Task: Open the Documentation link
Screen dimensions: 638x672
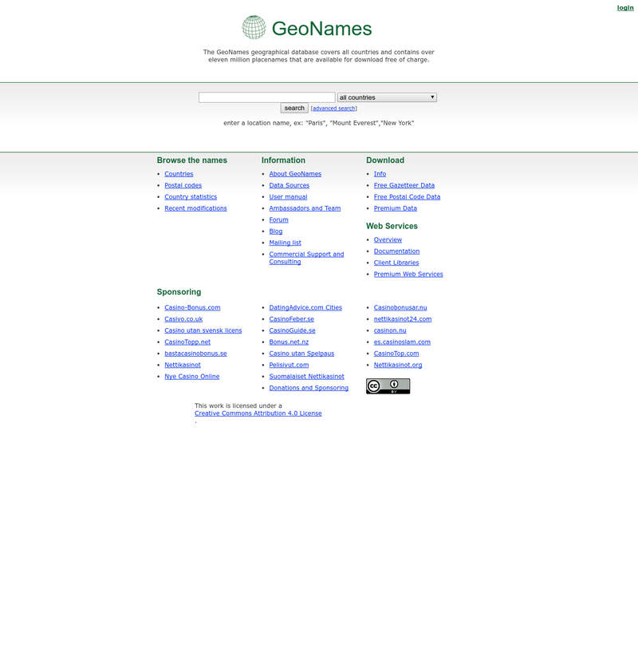Action: click(396, 251)
